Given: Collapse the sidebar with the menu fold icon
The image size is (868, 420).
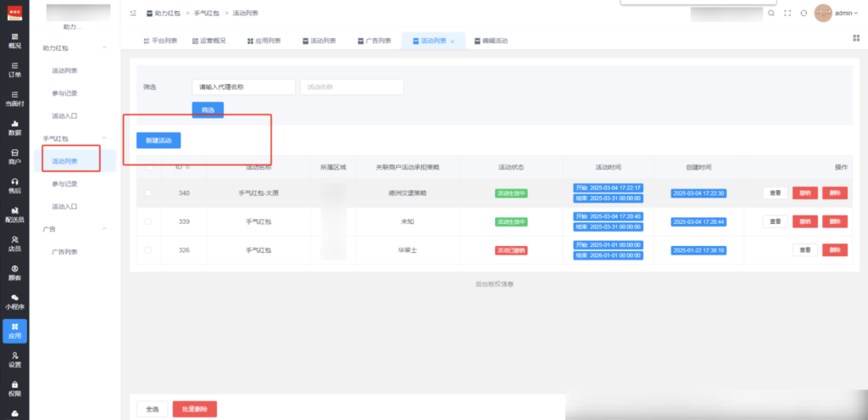Looking at the screenshot, I should [x=135, y=14].
